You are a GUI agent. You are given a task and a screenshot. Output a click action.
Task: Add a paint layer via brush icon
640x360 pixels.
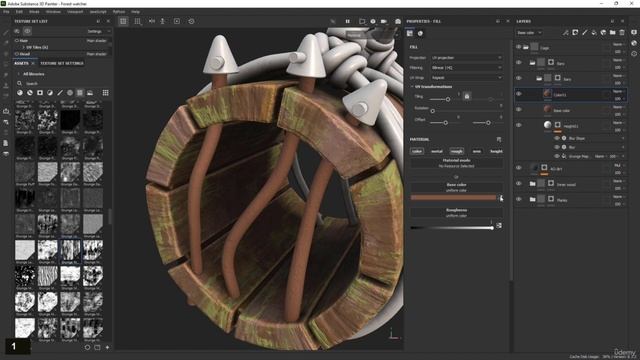(584, 32)
